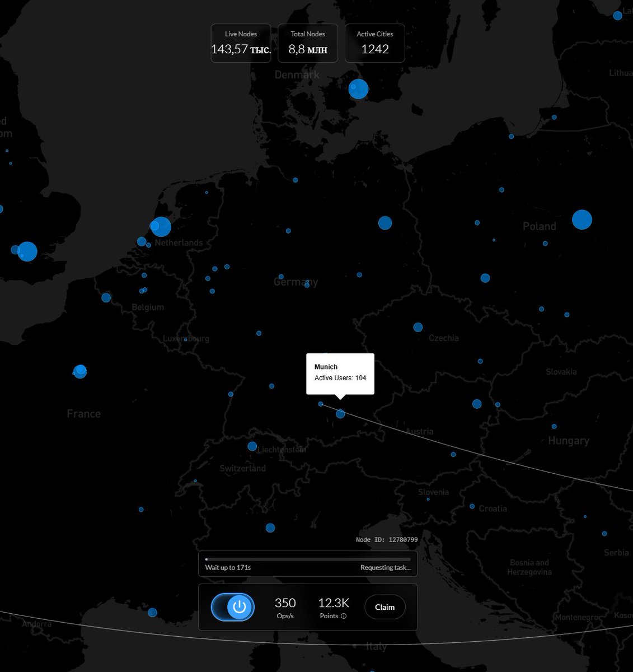Select the Vienna-area marker in eastern Austria
633x672 pixels.
(x=477, y=404)
